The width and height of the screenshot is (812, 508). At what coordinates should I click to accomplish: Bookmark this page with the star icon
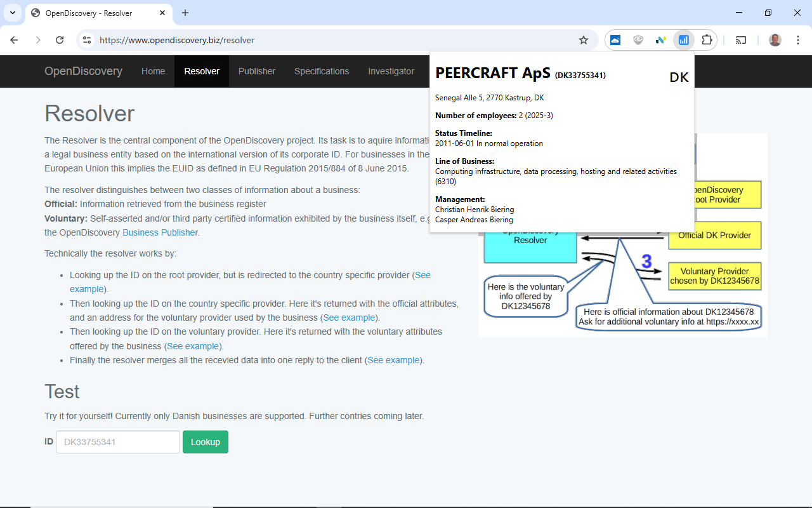pyautogui.click(x=584, y=40)
